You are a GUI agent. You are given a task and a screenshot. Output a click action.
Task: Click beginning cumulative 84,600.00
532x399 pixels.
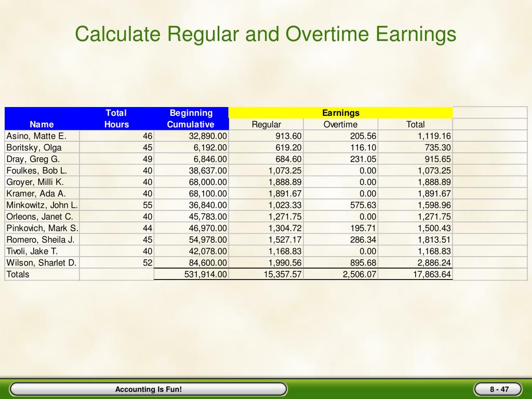(208, 263)
